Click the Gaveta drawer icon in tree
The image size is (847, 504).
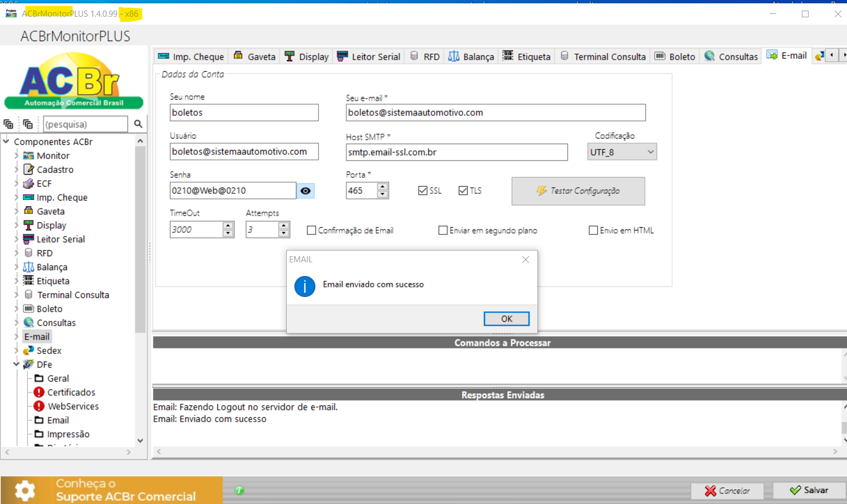(28, 211)
